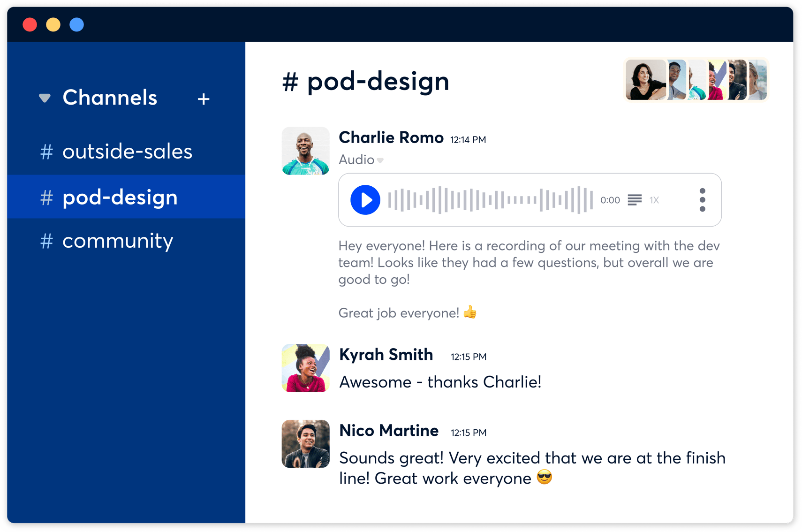Screen dimensions: 802x532
Task: Open the audio message three-dot options menu
Action: click(x=702, y=200)
